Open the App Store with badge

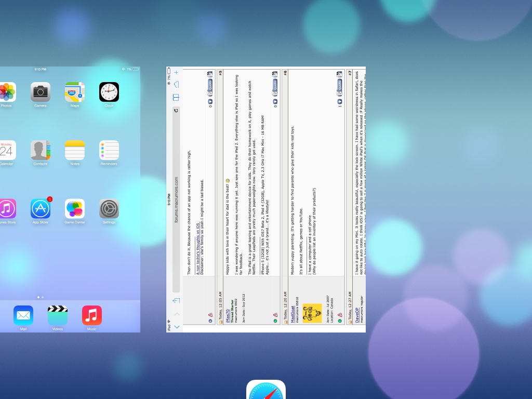41,208
